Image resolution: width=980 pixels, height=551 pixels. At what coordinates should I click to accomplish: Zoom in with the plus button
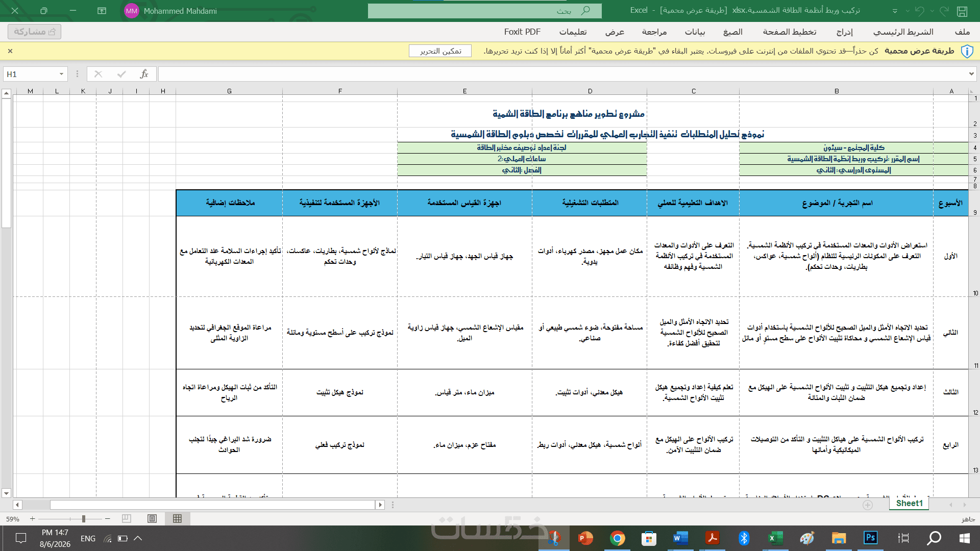coord(33,519)
